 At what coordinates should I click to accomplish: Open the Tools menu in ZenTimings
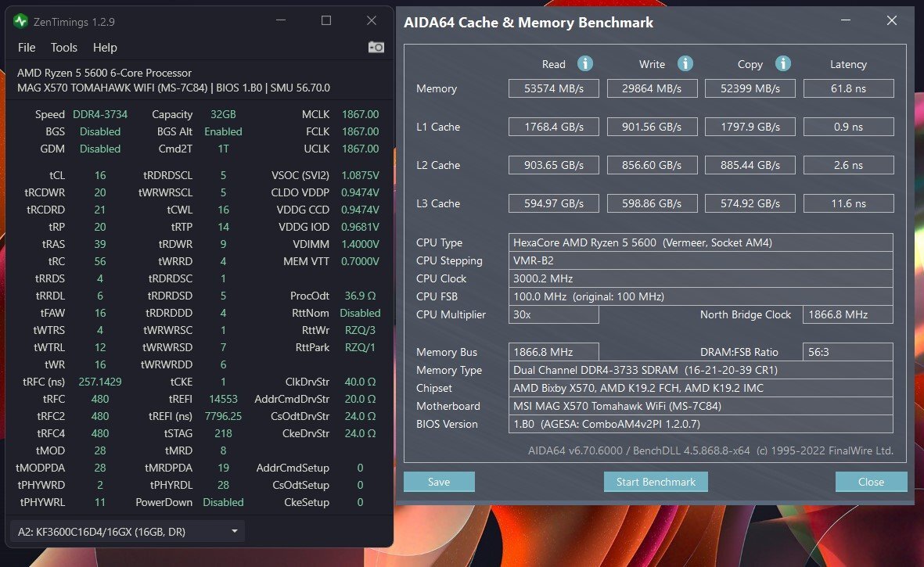[63, 48]
